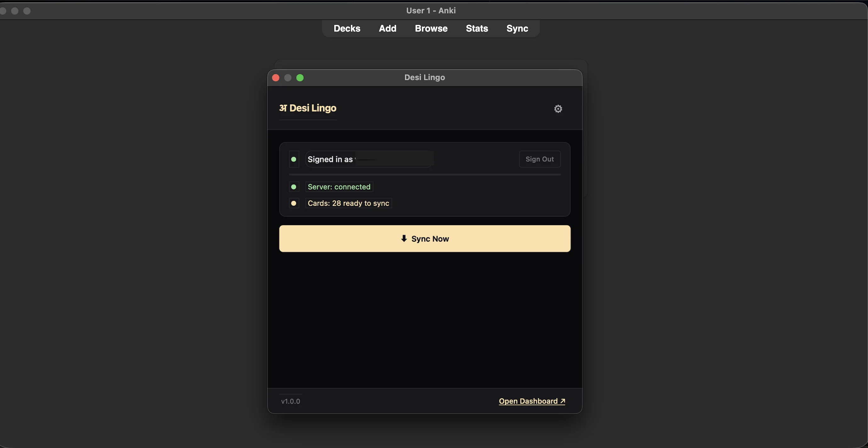Click the अ Desi Lingo logo icon
The height and width of the screenshot is (448, 868).
coord(283,108)
